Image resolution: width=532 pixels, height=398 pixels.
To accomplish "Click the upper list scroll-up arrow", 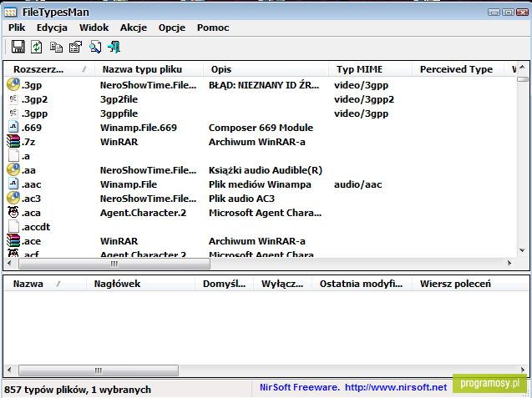I will 523,67.
